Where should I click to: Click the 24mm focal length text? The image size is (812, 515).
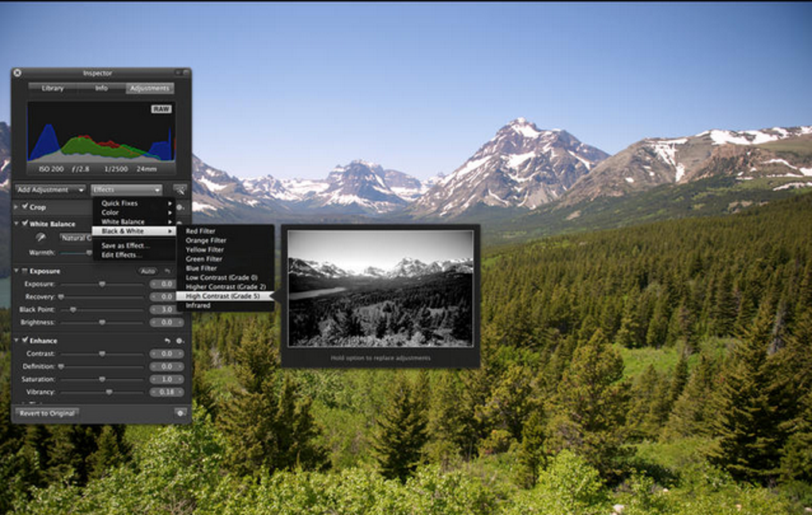146,169
